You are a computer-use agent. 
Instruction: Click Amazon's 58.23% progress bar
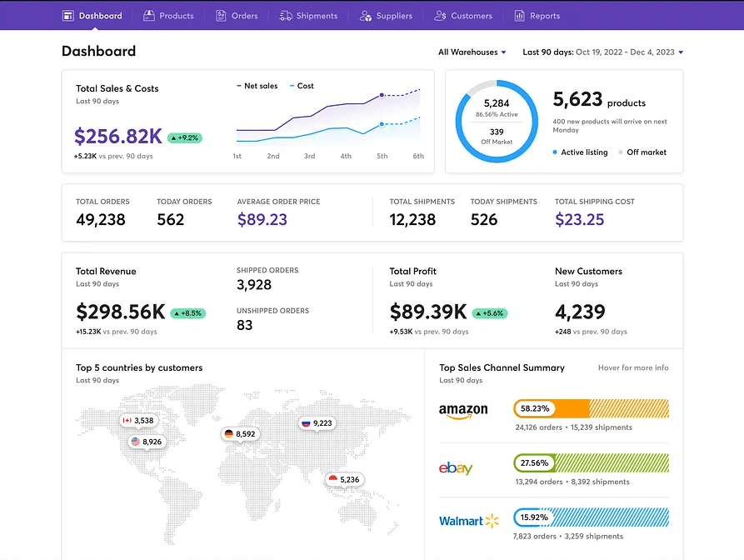coord(591,410)
